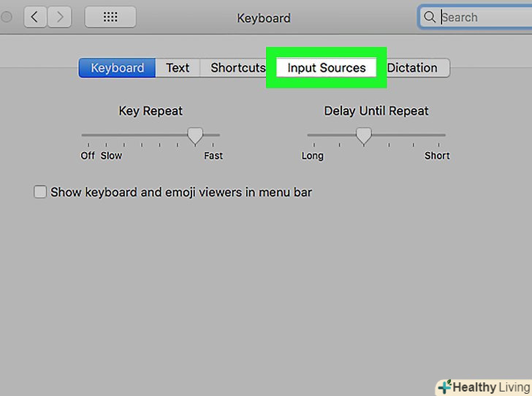Switch to the Keyboard tab
The height and width of the screenshot is (396, 532).
tap(117, 68)
